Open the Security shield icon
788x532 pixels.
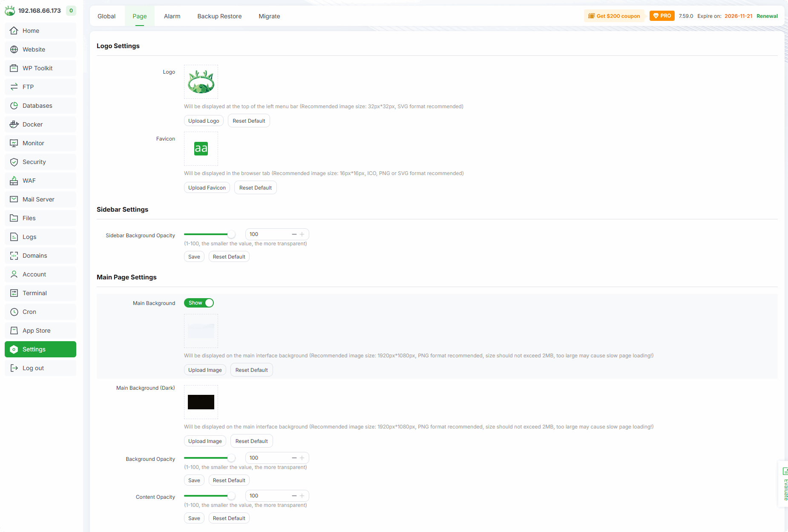click(14, 162)
